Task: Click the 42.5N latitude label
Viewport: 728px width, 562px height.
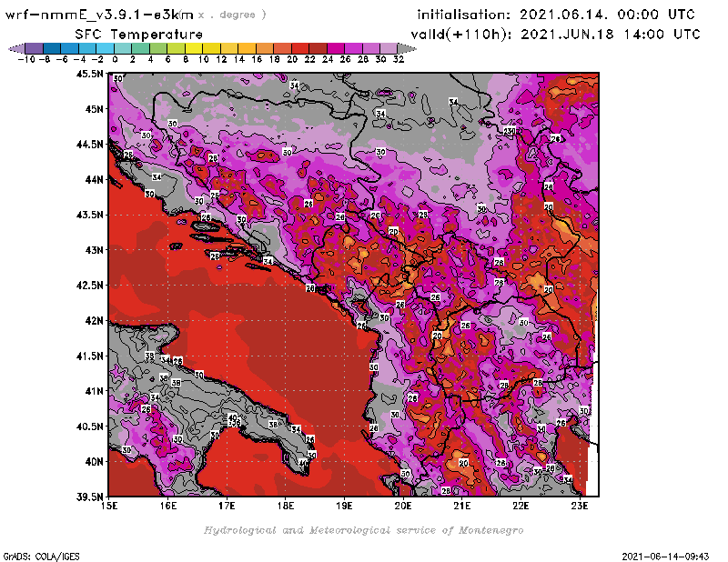Action: tap(89, 286)
